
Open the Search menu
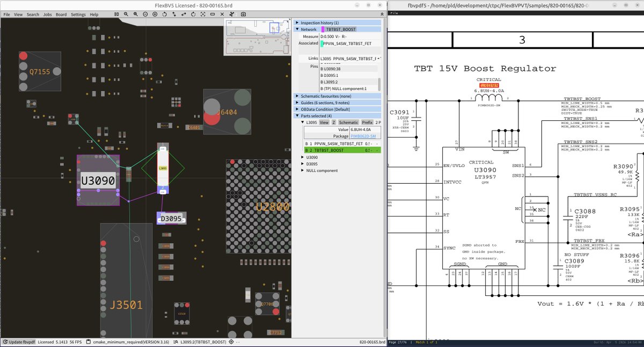coord(33,15)
